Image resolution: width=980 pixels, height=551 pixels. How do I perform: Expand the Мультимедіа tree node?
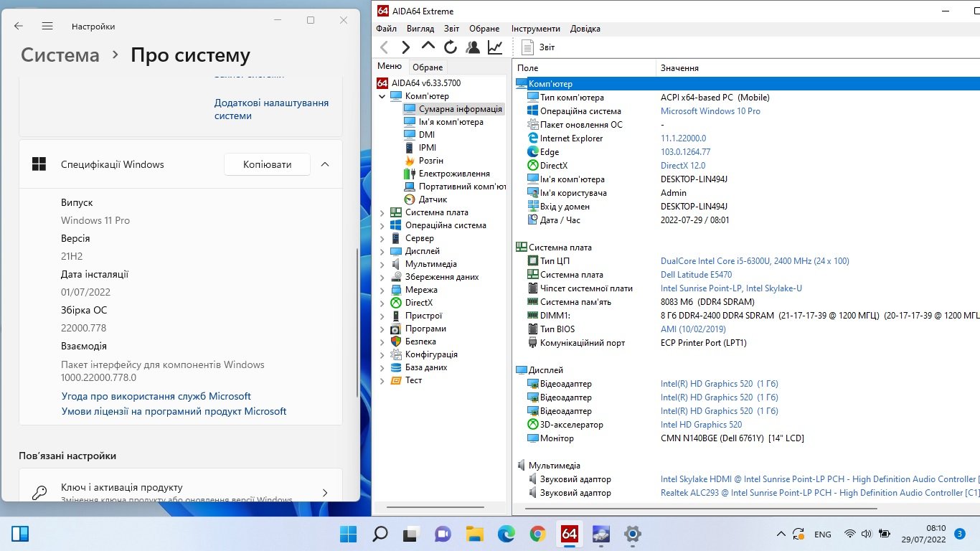click(x=382, y=264)
